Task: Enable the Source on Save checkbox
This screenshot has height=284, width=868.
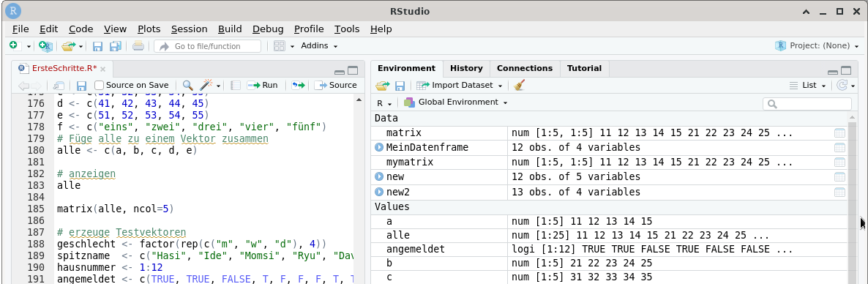Action: (x=99, y=85)
